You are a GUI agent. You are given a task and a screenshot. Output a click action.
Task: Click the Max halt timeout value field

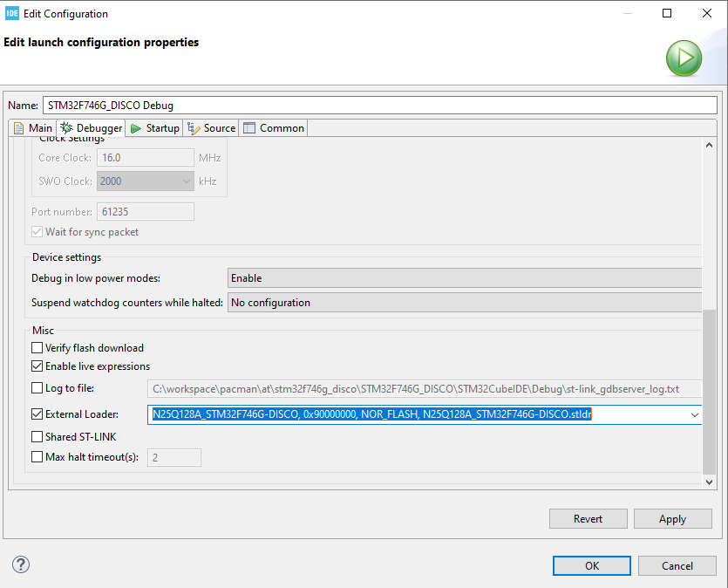pyautogui.click(x=174, y=457)
